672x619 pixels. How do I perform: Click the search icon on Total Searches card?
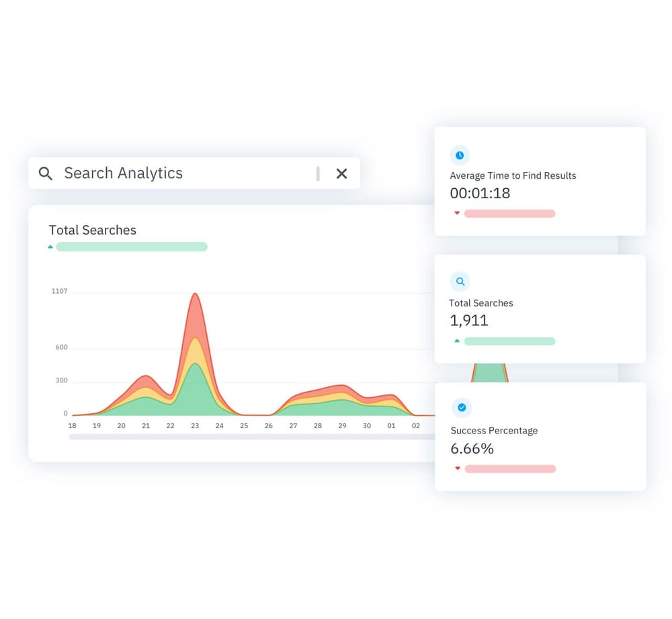click(460, 281)
